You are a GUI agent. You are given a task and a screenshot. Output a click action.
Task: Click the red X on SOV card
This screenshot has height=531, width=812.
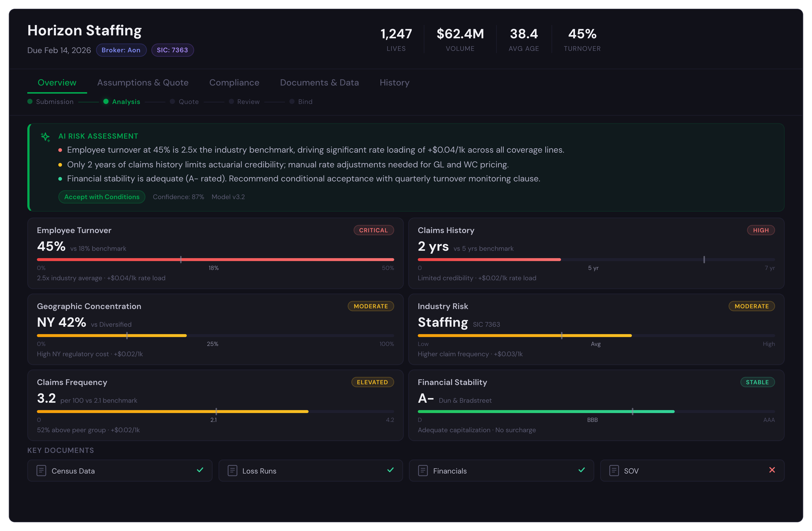click(x=772, y=470)
